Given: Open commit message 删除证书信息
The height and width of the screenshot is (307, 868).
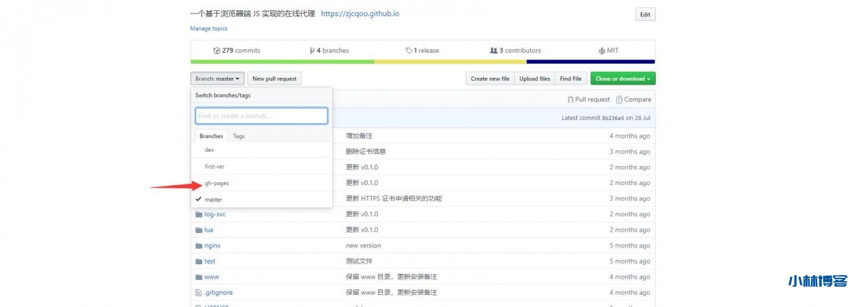Looking at the screenshot, I should 366,152.
